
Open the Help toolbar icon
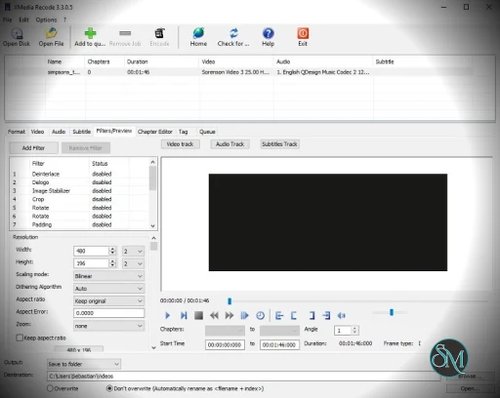click(x=268, y=37)
